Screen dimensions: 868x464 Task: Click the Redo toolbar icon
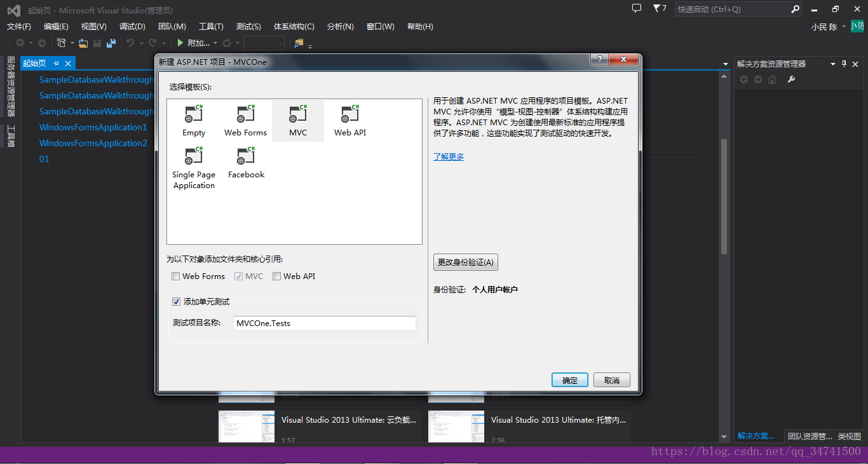[153, 43]
